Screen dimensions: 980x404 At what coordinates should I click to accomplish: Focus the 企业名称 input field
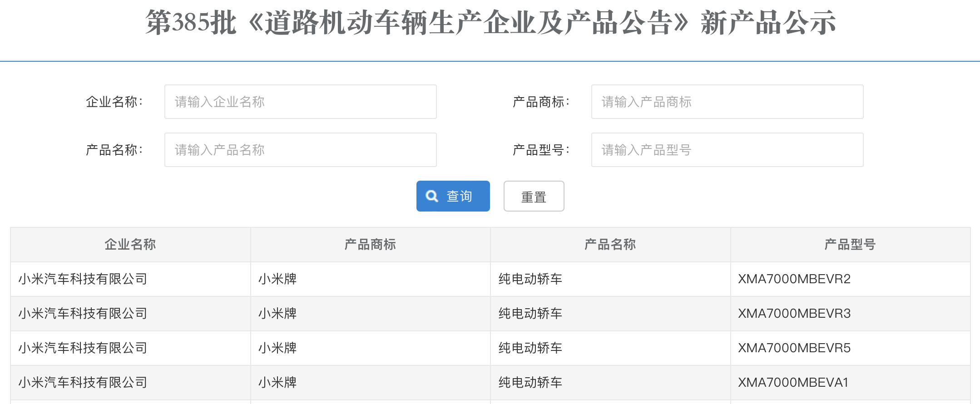(x=300, y=102)
